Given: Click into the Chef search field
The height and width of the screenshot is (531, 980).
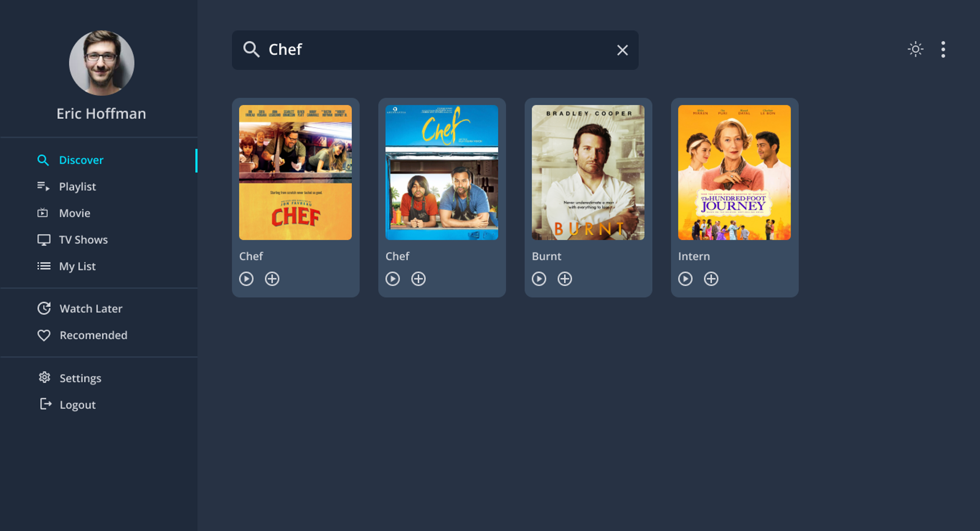Looking at the screenshot, I should click(435, 50).
